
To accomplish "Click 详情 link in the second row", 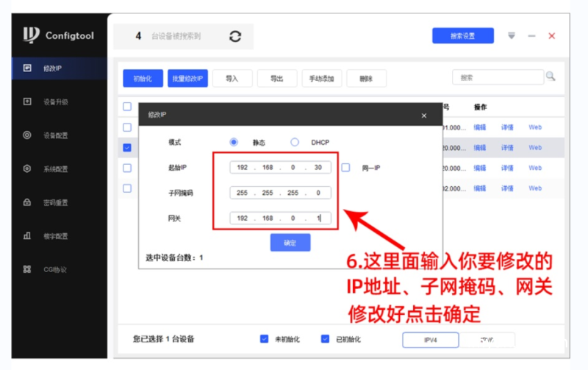I will (x=507, y=147).
